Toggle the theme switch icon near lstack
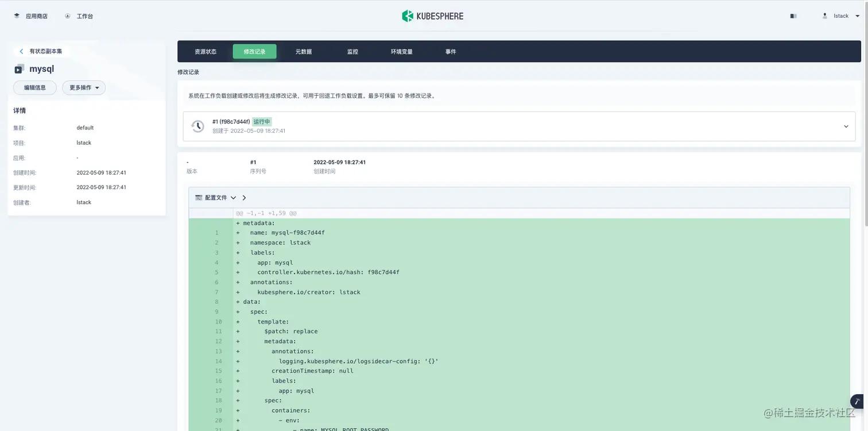 pos(793,16)
